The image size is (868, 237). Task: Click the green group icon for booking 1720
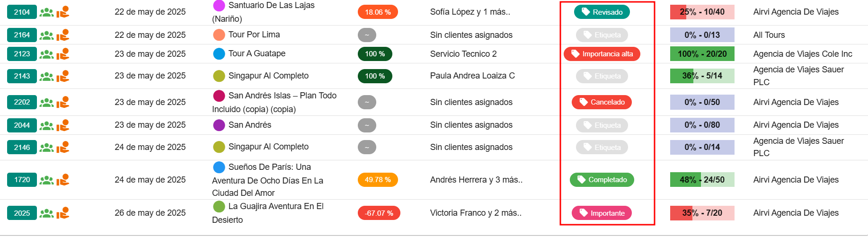[x=46, y=180]
